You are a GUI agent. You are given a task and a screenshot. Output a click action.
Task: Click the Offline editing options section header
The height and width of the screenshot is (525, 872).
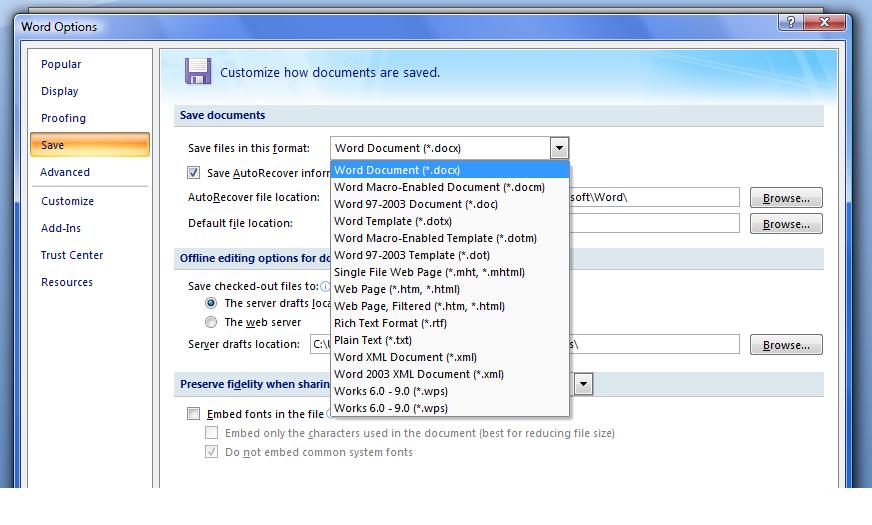255,258
